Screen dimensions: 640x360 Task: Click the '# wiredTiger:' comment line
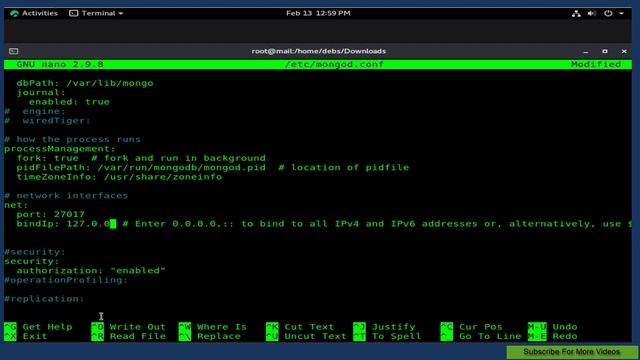click(x=47, y=120)
